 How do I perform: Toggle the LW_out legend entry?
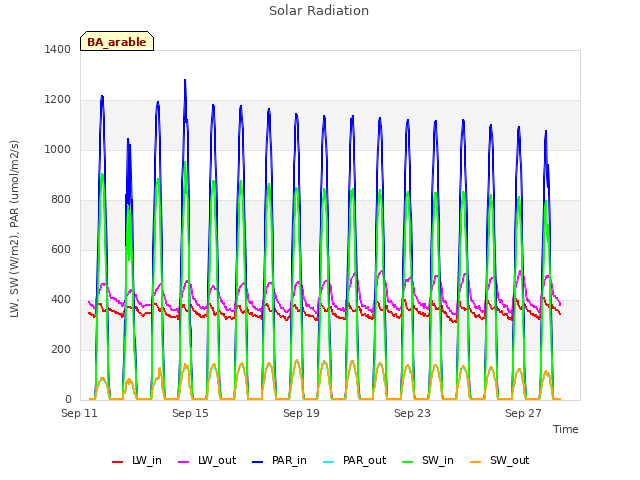coord(207,461)
